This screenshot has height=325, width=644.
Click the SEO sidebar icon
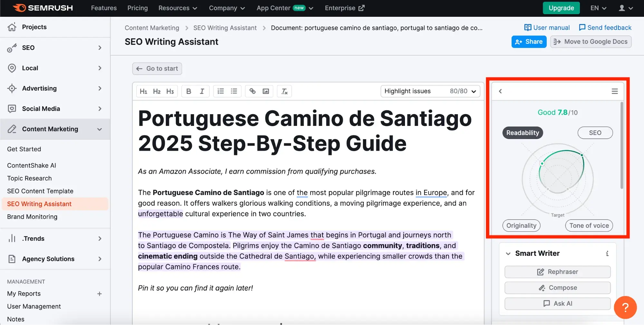click(x=12, y=48)
